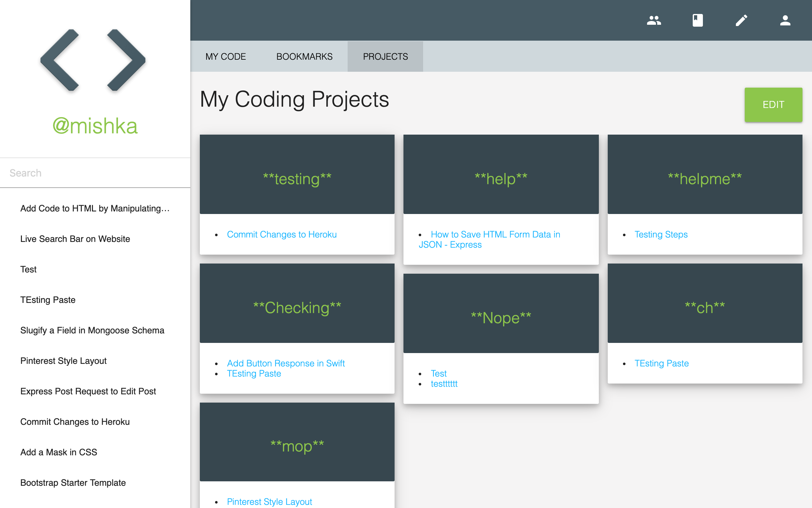Open the **mop** project card header
Image resolution: width=812 pixels, height=508 pixels.
click(297, 442)
